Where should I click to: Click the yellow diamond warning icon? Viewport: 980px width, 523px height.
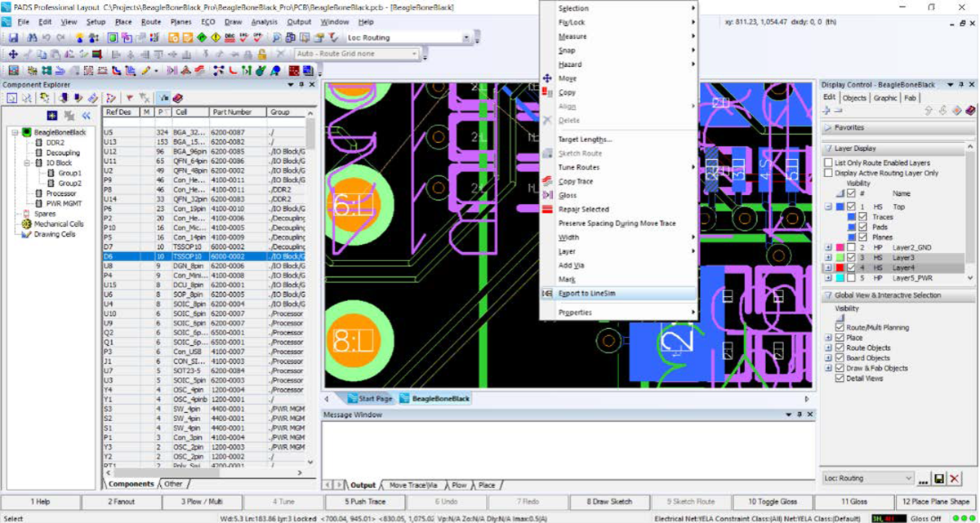(215, 38)
